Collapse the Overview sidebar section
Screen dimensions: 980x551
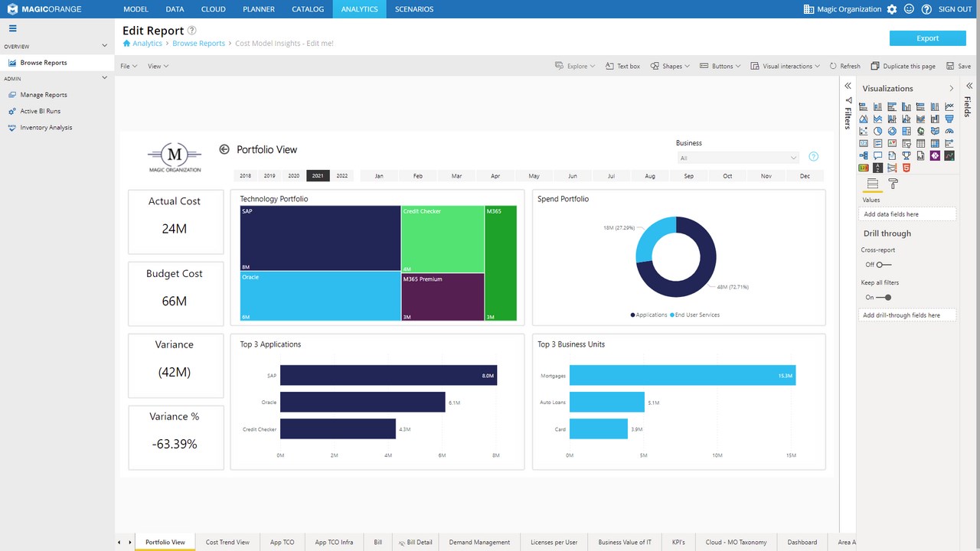105,46
